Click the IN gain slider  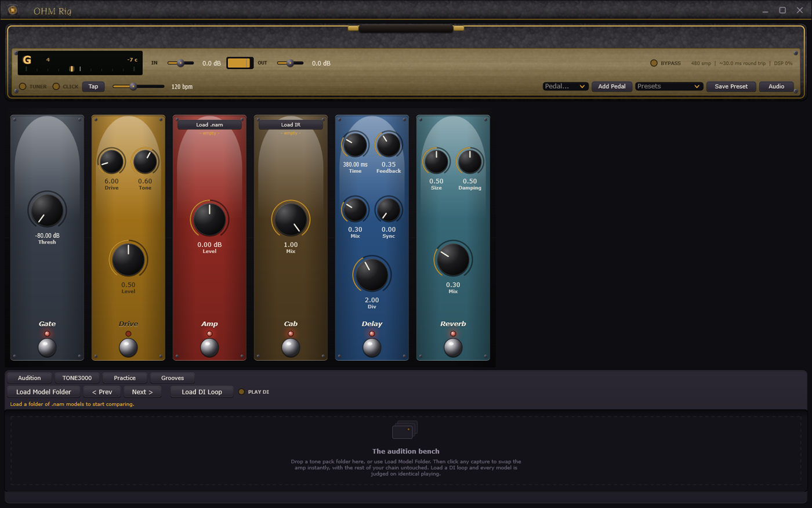coord(180,63)
